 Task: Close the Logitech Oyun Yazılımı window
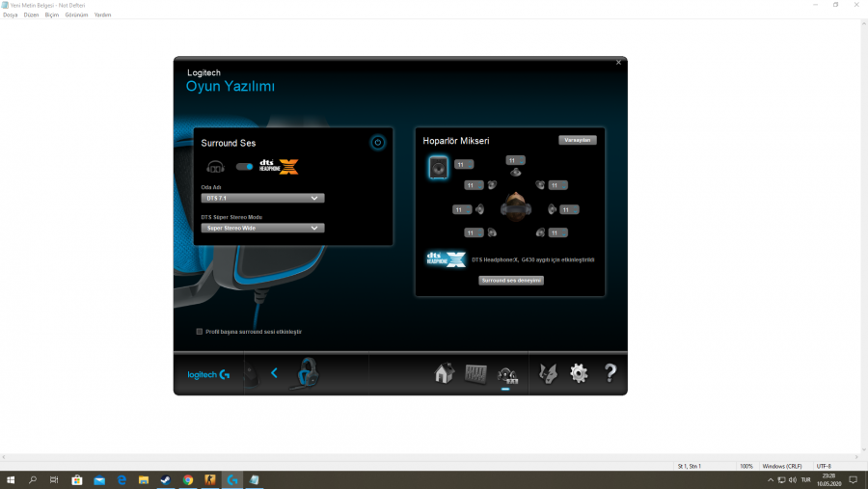(619, 63)
